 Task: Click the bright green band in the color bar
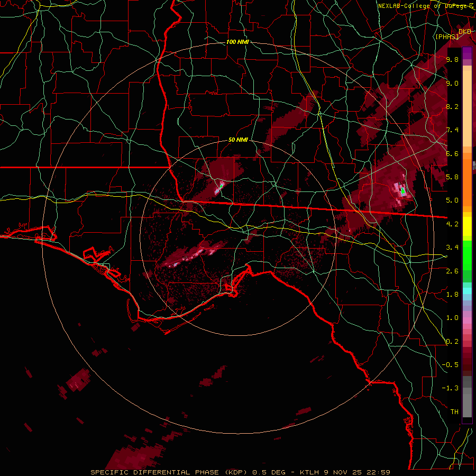467,255
